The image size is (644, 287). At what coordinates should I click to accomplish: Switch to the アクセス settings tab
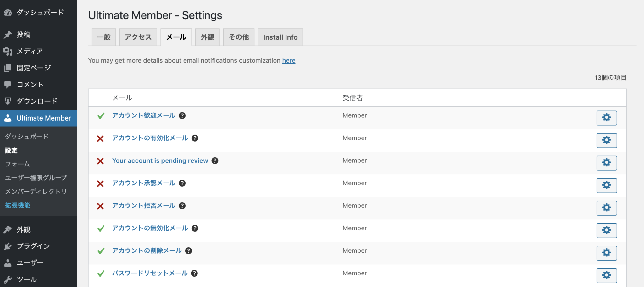click(138, 37)
